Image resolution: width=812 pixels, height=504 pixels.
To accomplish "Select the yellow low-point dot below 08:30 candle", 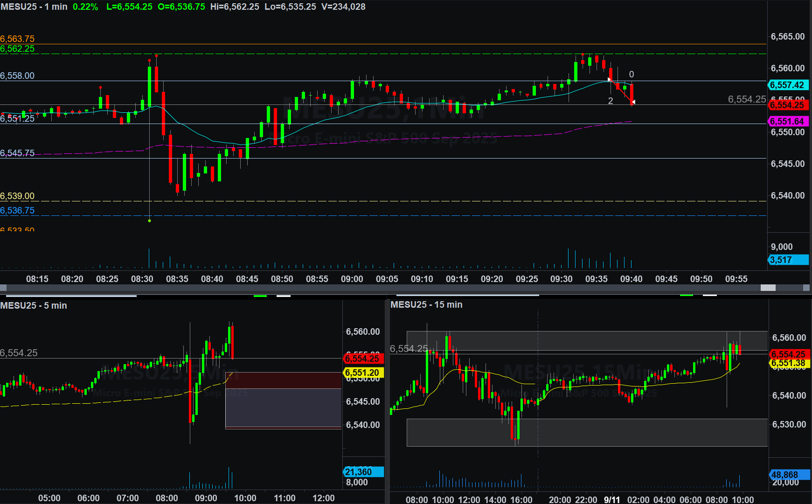I will pyautogui.click(x=149, y=221).
